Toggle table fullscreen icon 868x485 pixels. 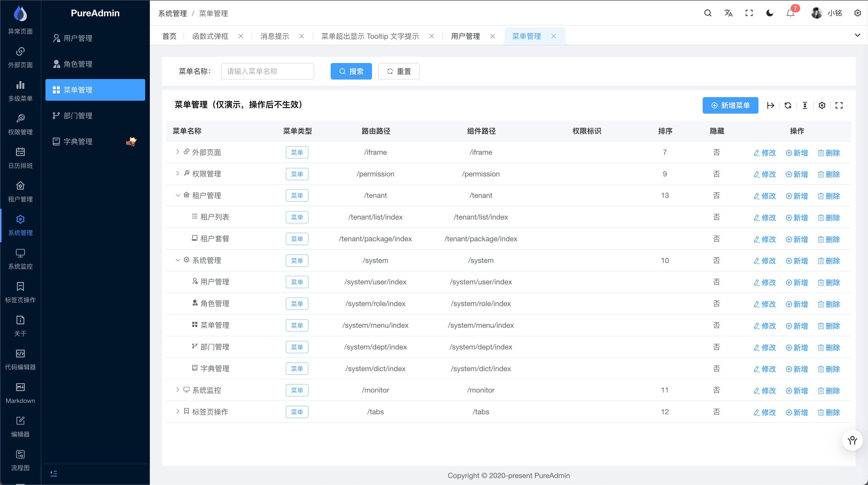tap(839, 105)
